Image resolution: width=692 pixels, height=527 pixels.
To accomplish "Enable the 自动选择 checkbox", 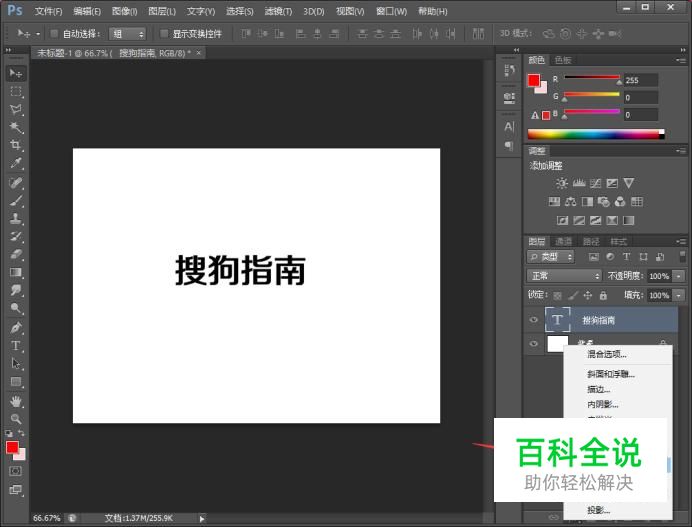I will click(54, 34).
